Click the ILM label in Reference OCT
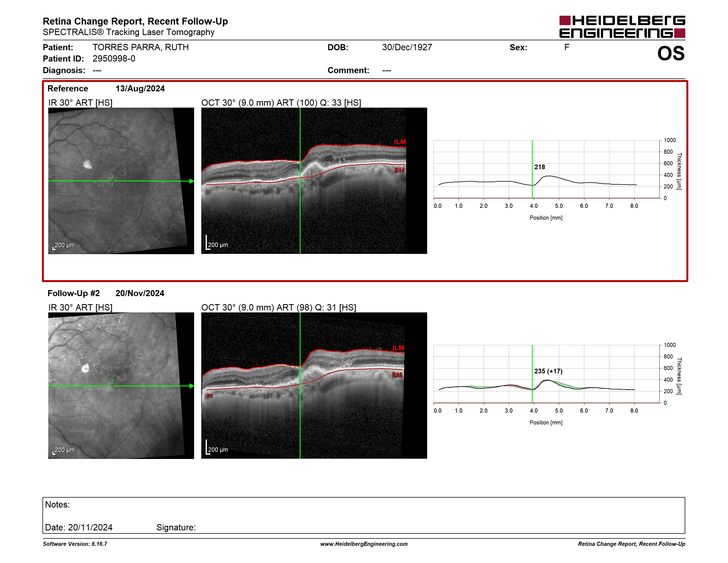Viewport: 728px width, 563px height. 400,142
